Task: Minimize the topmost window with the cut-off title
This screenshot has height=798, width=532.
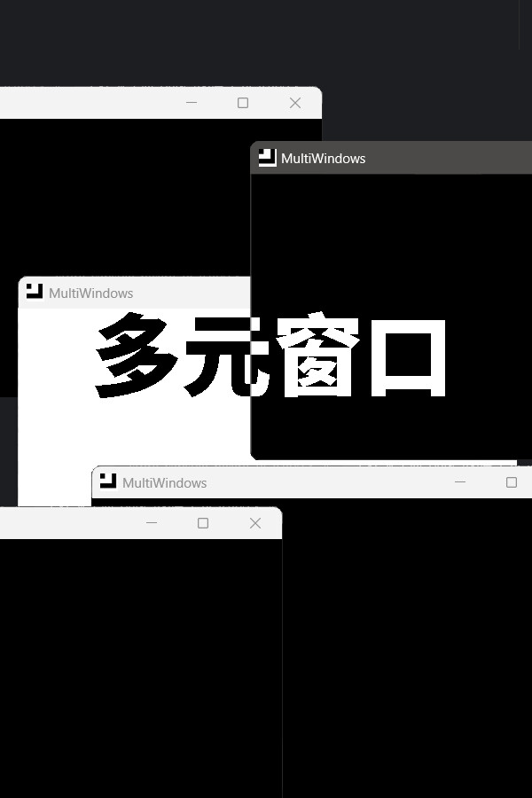Action: pos(192,103)
